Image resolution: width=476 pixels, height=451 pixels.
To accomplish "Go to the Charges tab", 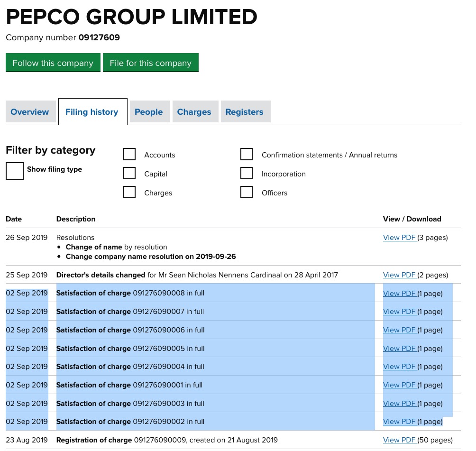I will click(194, 112).
